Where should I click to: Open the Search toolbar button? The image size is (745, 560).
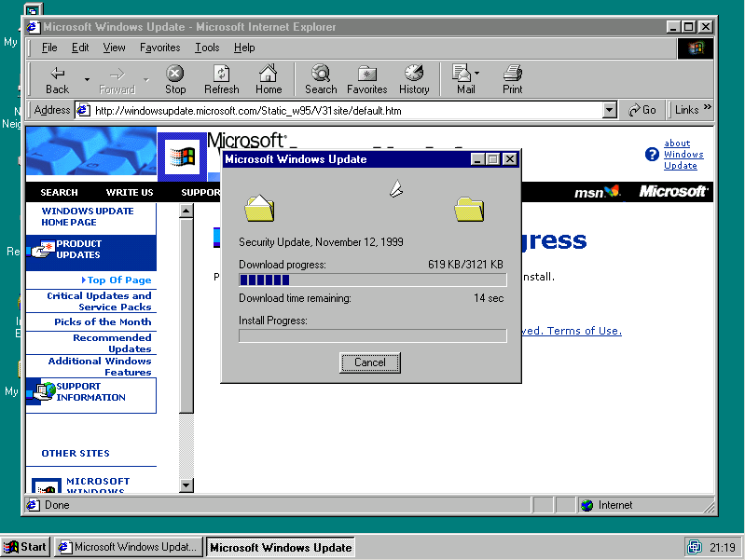point(321,79)
